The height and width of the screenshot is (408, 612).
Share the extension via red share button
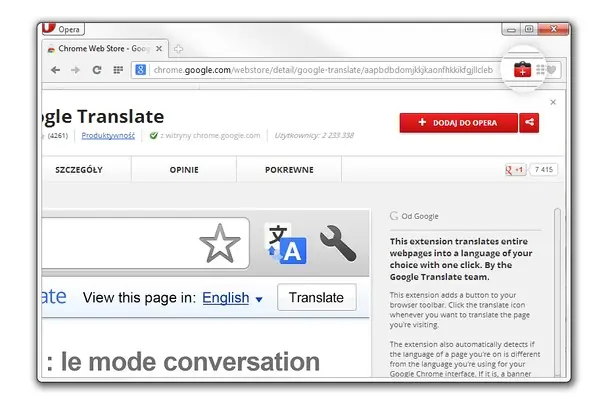(x=529, y=123)
